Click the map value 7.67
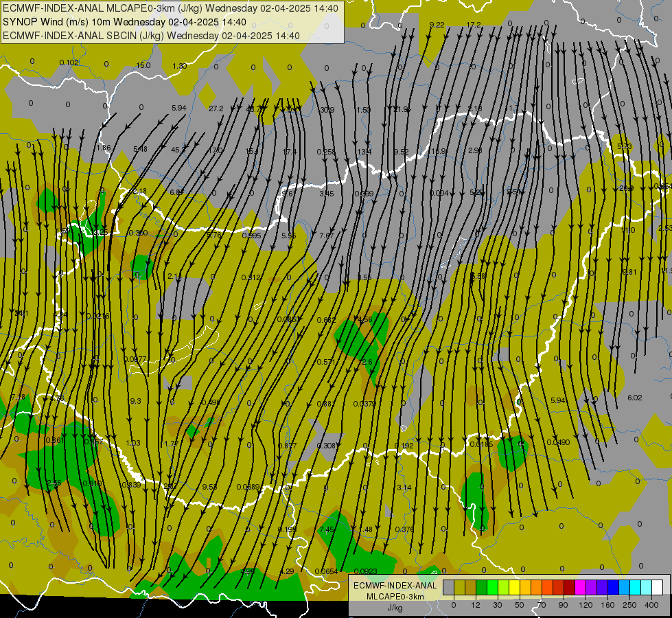This screenshot has width=672, height=618. pyautogui.click(x=327, y=236)
